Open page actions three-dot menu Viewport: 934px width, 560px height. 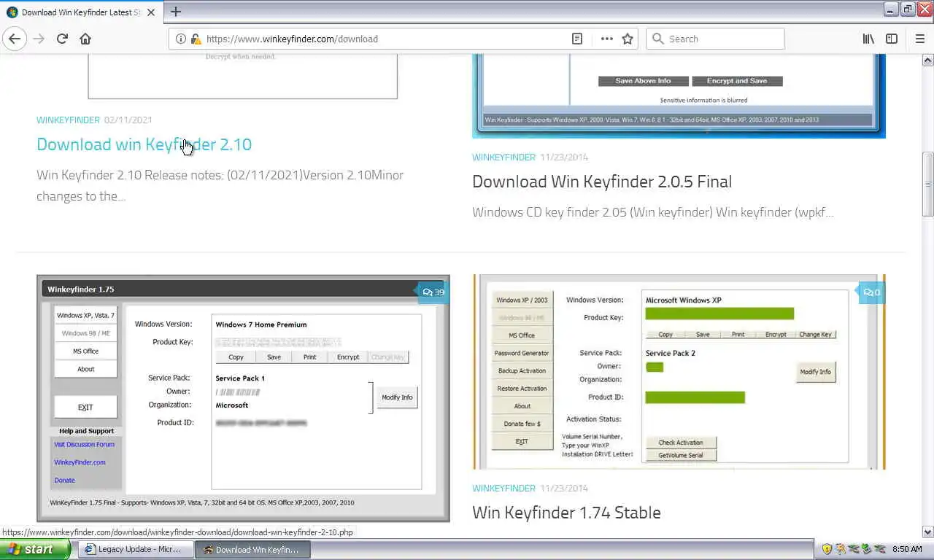click(x=606, y=39)
